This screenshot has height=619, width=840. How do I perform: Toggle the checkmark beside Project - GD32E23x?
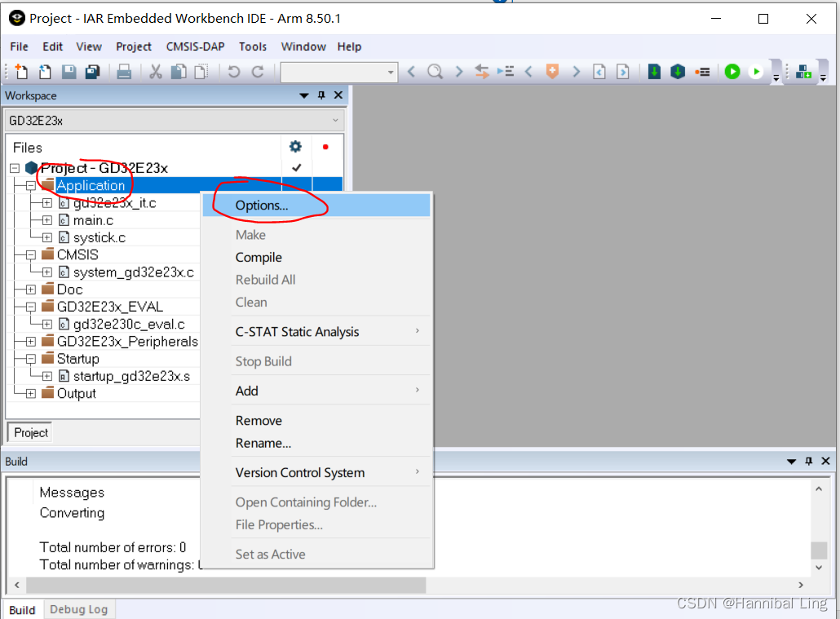296,168
